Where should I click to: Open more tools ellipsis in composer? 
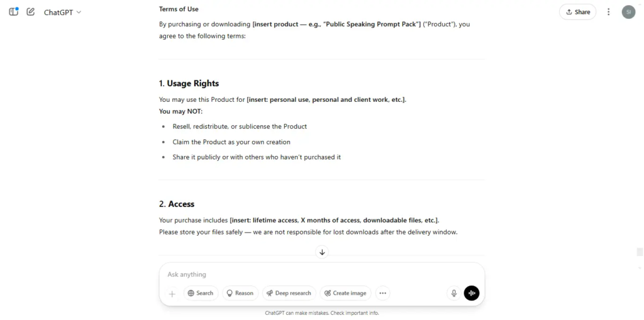[x=383, y=293]
